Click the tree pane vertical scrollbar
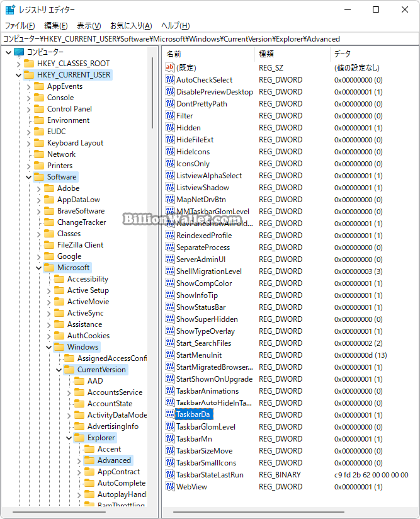This screenshot has width=420, height=519. (x=152, y=93)
